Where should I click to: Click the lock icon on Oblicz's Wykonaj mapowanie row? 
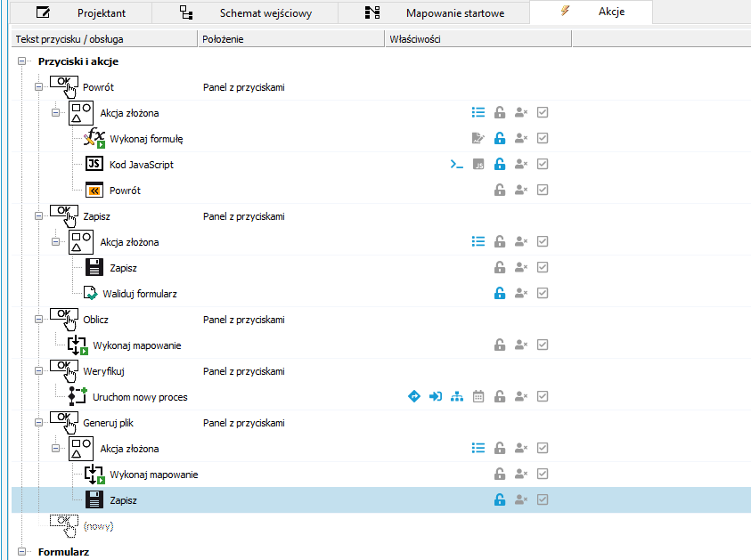click(x=500, y=345)
